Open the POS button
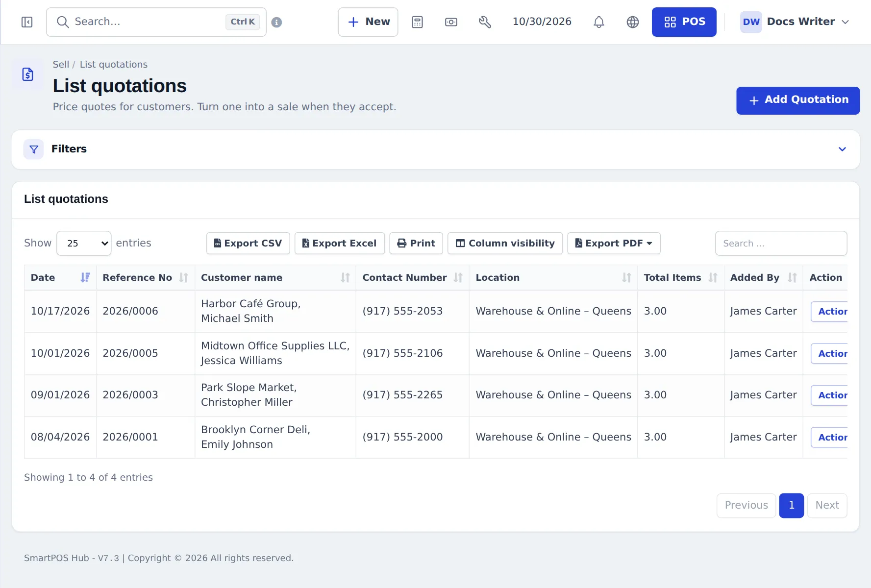Image resolution: width=871 pixels, height=588 pixels. pyautogui.click(x=684, y=22)
